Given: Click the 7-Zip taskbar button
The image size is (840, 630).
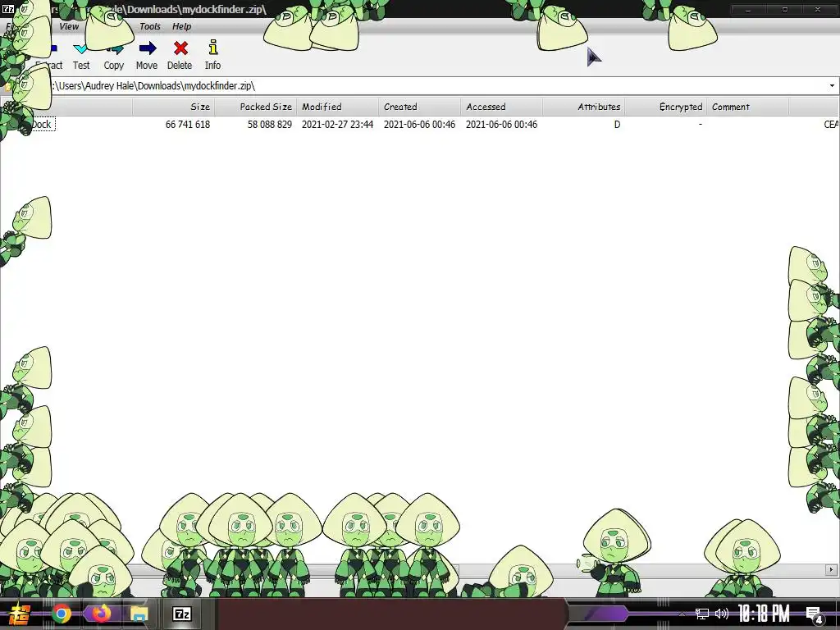Looking at the screenshot, I should 181,614.
